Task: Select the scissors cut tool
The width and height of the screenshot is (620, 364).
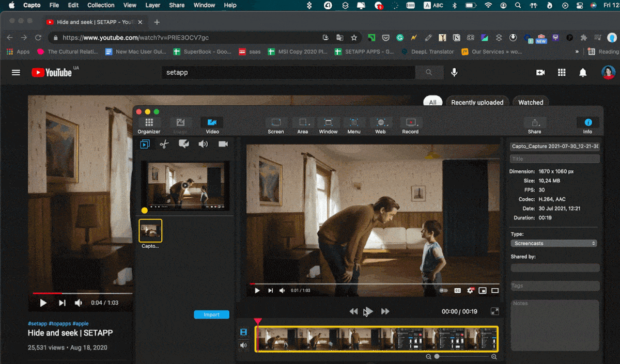Action: tap(164, 144)
